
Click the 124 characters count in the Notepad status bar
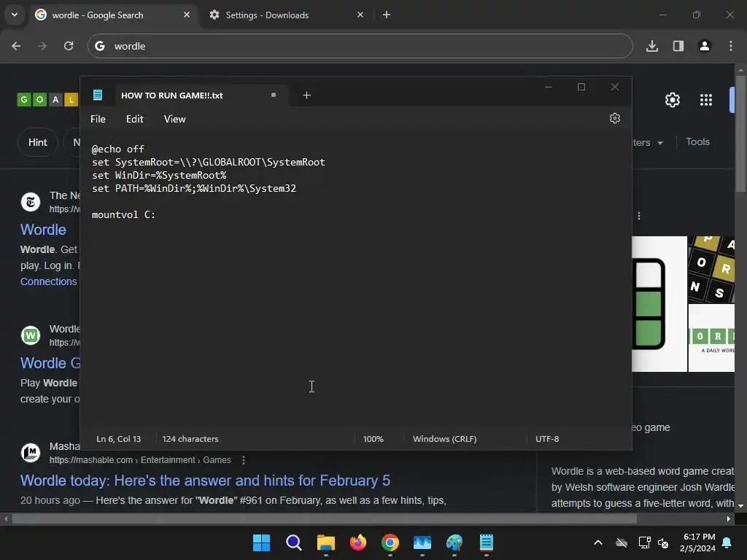pos(190,439)
